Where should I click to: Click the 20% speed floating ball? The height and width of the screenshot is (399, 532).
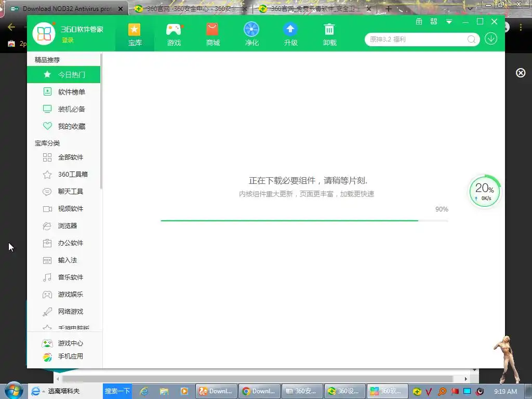485,192
